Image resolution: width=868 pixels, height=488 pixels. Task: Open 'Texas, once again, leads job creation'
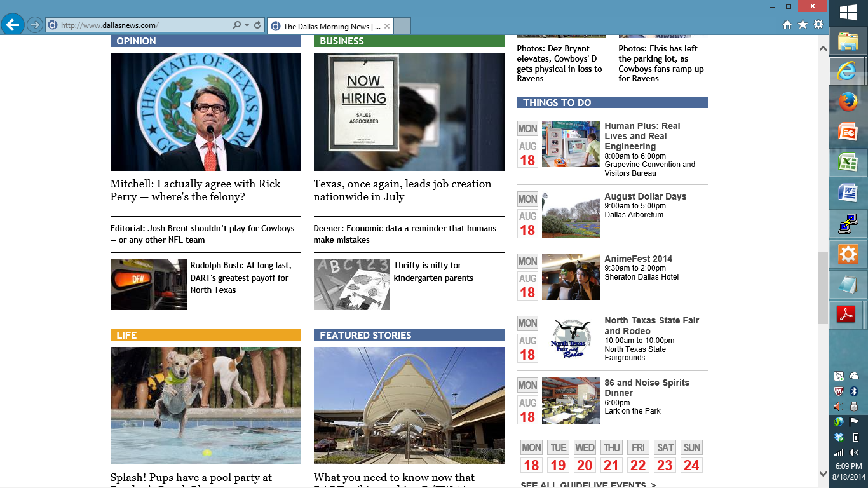(x=402, y=190)
